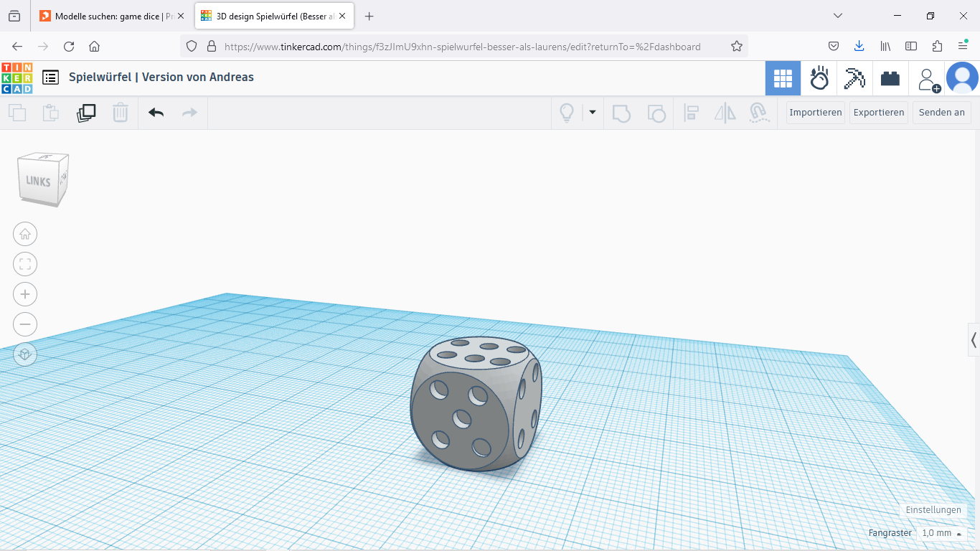The width and height of the screenshot is (980, 551).
Task: Click the Importieren button
Action: coord(816,113)
